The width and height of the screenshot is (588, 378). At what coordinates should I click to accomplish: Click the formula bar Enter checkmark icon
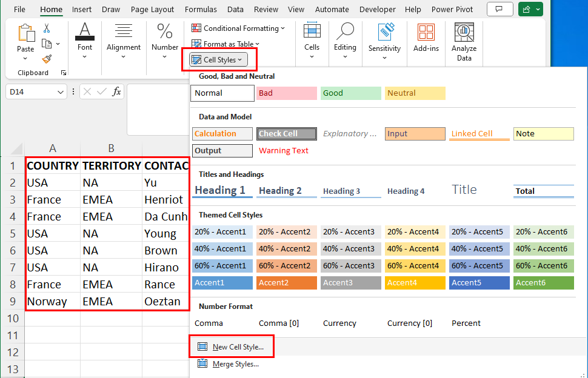point(102,92)
